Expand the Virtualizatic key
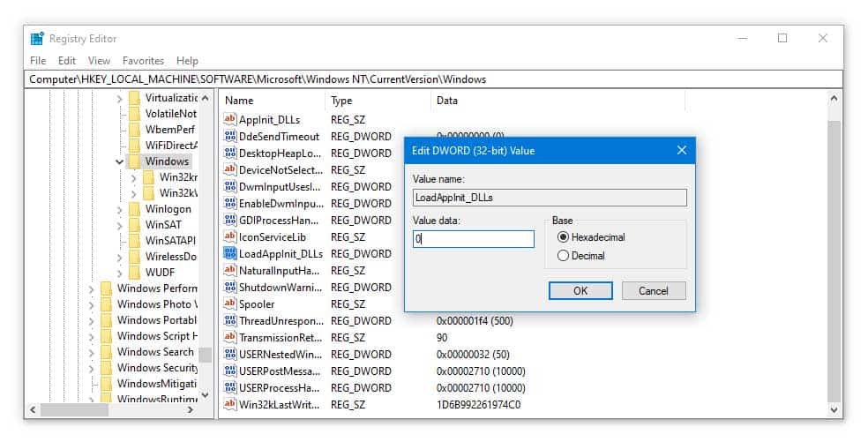Screen dimensions: 868x442 pyautogui.click(x=120, y=99)
